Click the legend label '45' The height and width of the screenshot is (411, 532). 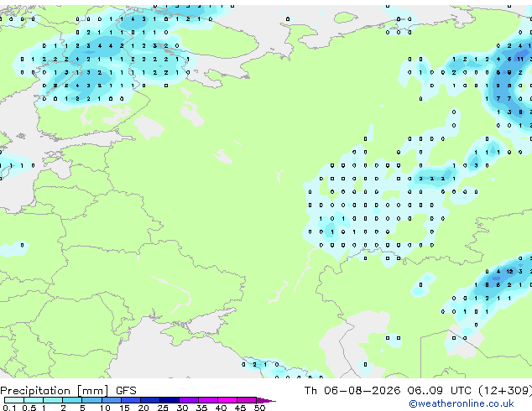tap(240, 408)
